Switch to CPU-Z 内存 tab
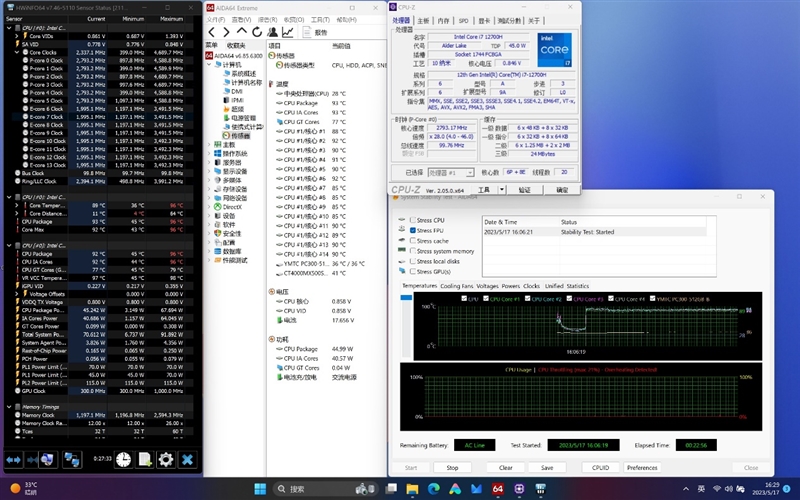This screenshot has height=500, width=800. [443, 20]
